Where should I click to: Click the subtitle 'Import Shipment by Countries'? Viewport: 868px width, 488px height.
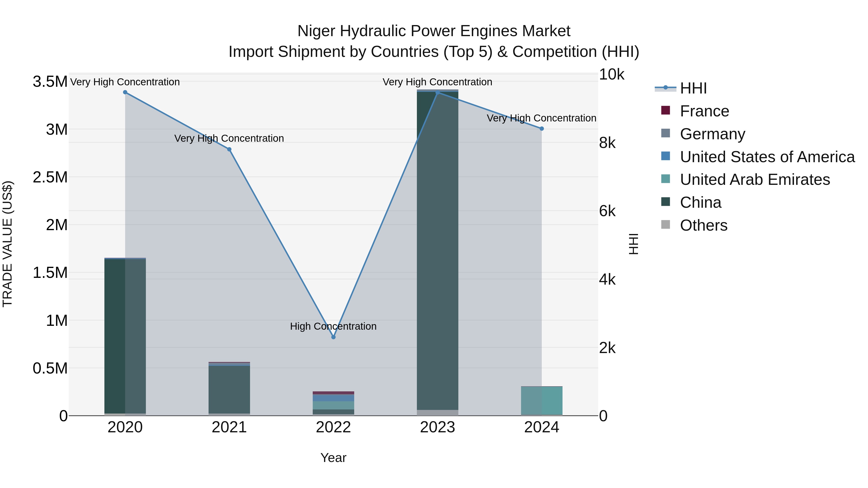pyautogui.click(x=334, y=52)
